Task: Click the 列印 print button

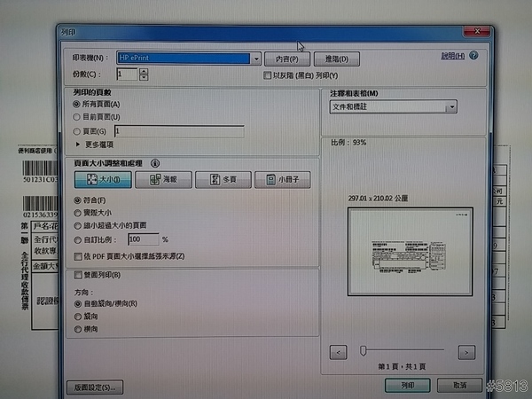Action: point(408,386)
